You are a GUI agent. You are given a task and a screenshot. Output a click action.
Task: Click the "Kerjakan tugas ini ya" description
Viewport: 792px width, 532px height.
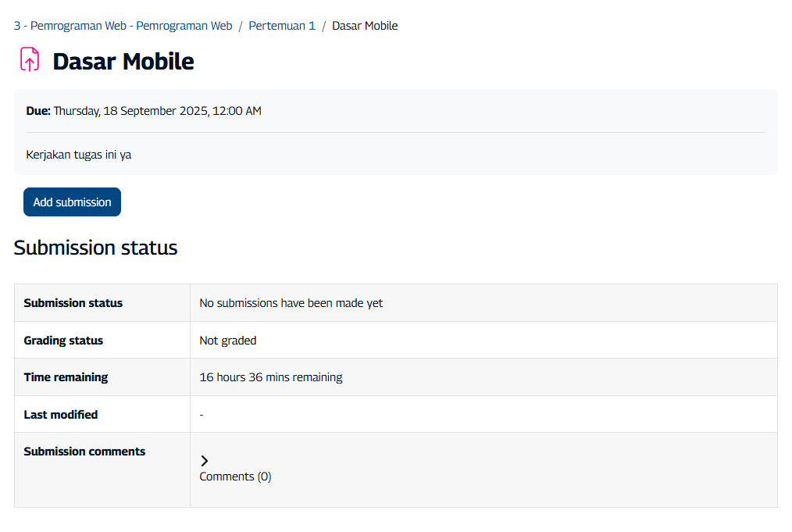tap(79, 155)
